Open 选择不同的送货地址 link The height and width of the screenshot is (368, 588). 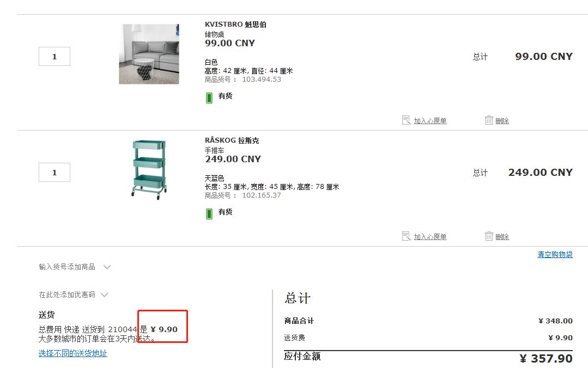[72, 353]
